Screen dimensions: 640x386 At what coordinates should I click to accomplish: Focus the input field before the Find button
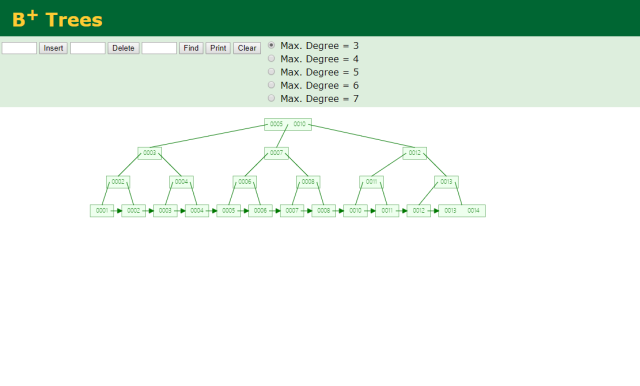[x=159, y=48]
